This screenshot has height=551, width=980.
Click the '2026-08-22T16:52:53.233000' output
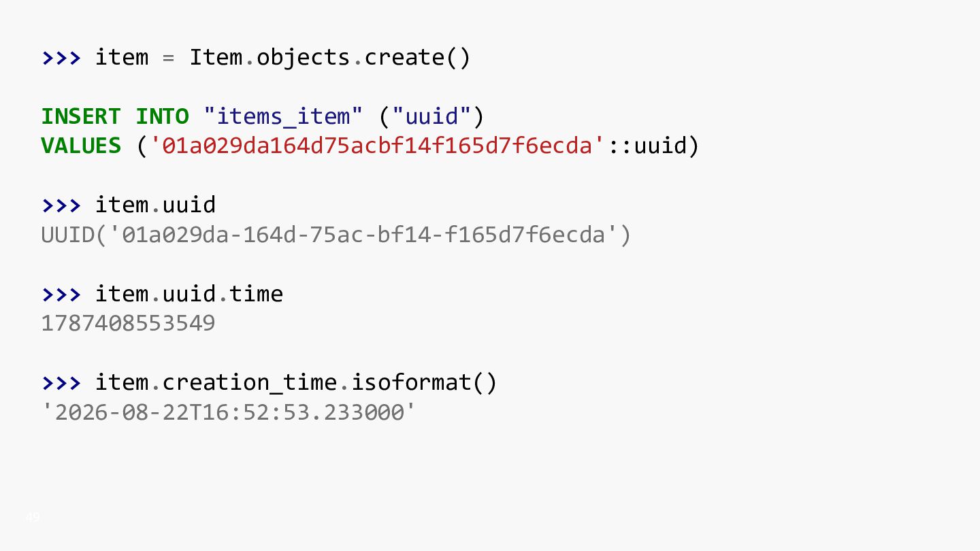tap(229, 412)
